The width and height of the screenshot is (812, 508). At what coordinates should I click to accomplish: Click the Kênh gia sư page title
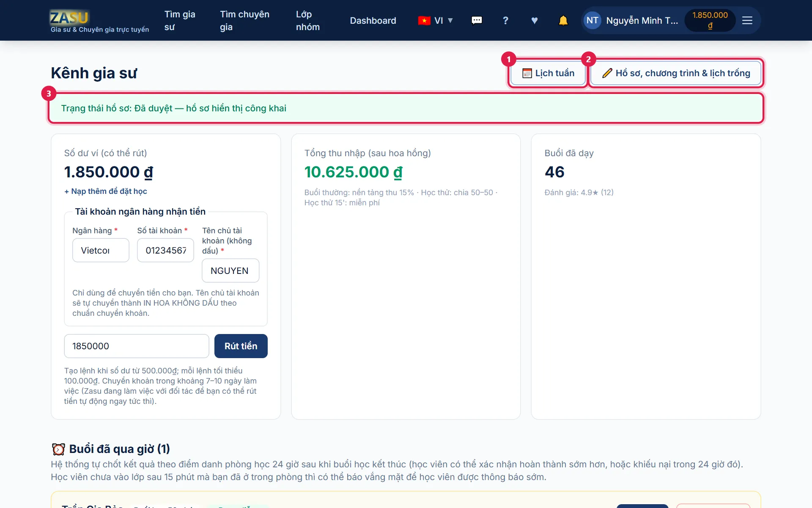tap(94, 73)
